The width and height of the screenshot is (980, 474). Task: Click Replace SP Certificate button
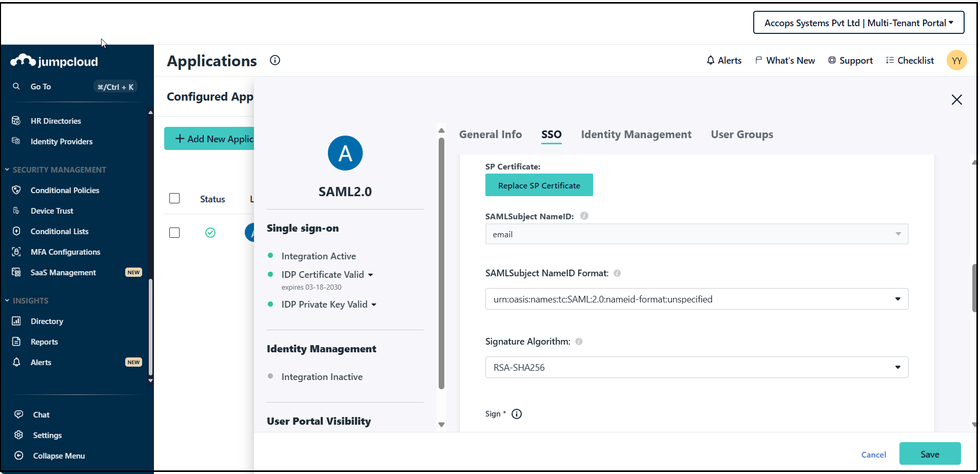[539, 185]
